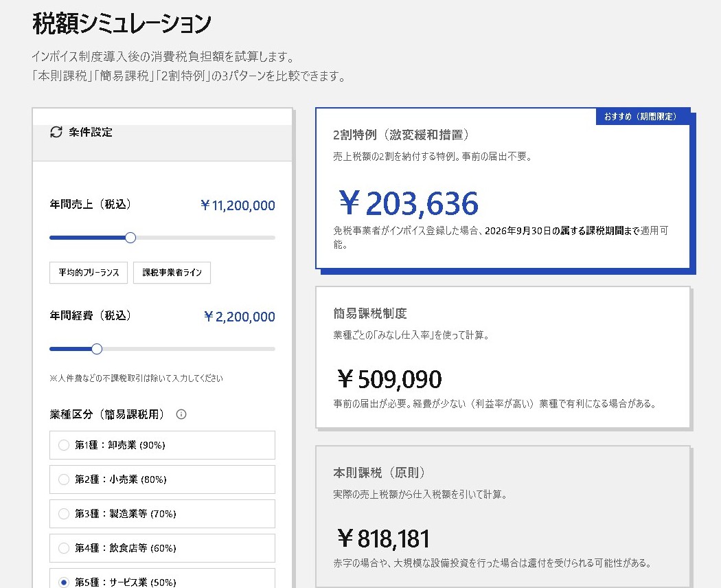Click the 年間経費（税込）slider handle
721x588 pixels.
[97, 348]
